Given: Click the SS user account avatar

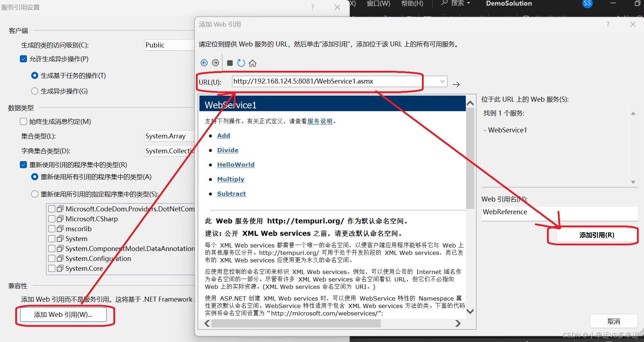Looking at the screenshot, I should [587, 4].
